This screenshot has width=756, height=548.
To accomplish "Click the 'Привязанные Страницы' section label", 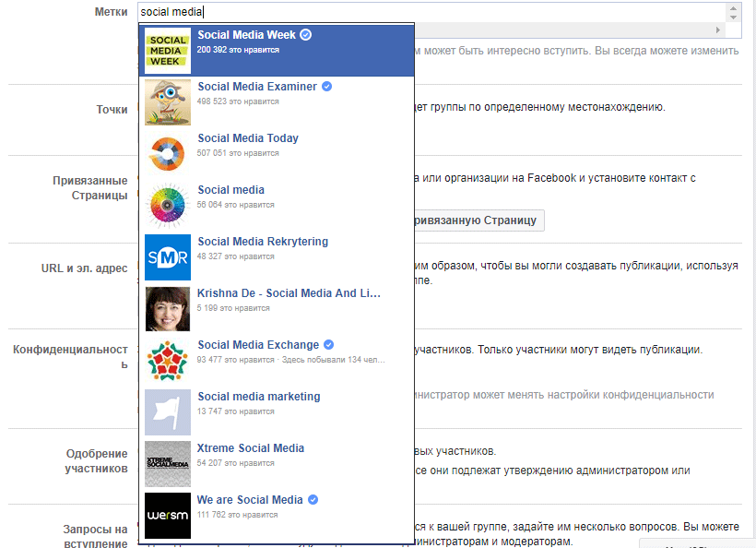I will pos(90,187).
